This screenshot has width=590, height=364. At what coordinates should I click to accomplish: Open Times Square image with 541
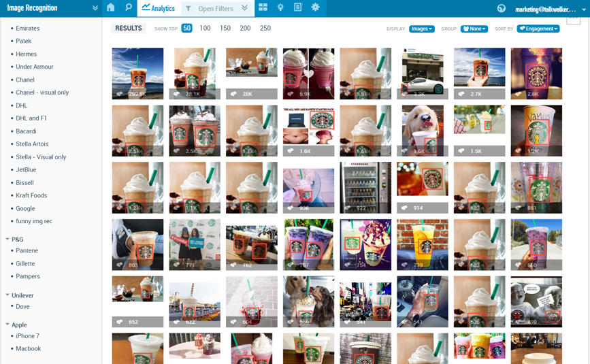[x=365, y=301]
